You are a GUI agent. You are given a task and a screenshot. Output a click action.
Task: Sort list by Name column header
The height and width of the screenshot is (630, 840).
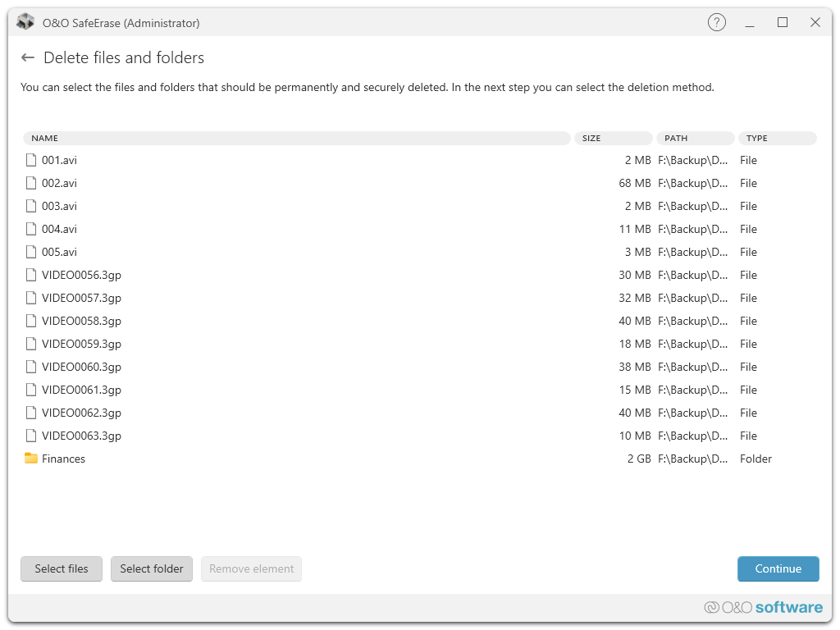coord(296,139)
